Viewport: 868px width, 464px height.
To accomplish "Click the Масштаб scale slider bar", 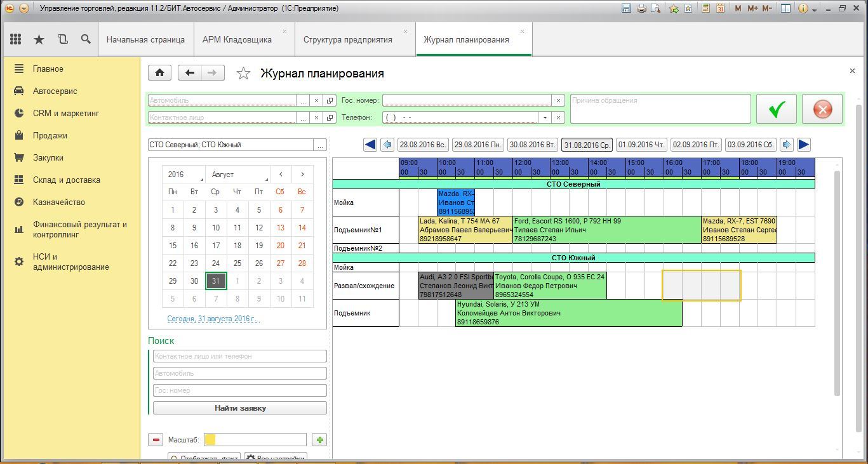I will click(x=255, y=440).
